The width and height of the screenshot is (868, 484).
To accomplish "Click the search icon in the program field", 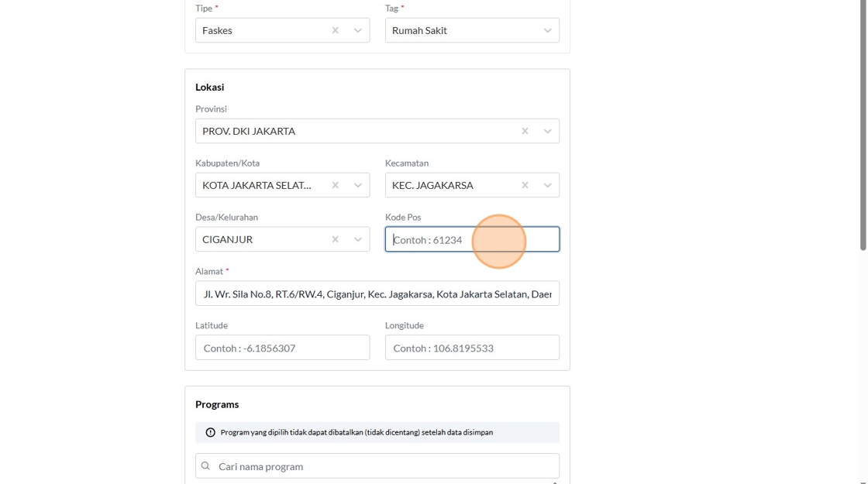I will (x=205, y=466).
